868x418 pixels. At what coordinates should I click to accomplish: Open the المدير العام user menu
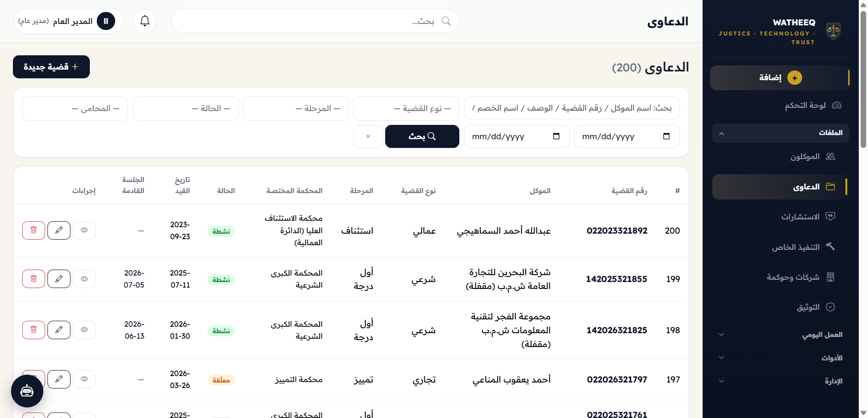69,21
